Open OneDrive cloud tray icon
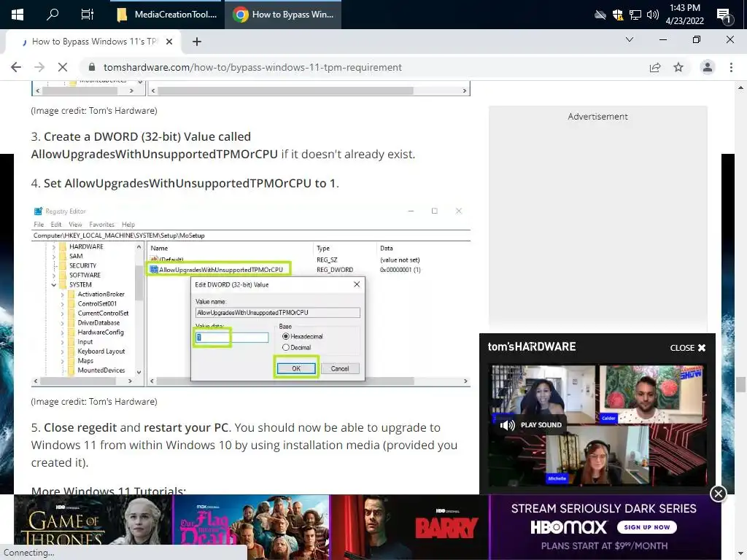The height and width of the screenshot is (560, 747). point(600,15)
